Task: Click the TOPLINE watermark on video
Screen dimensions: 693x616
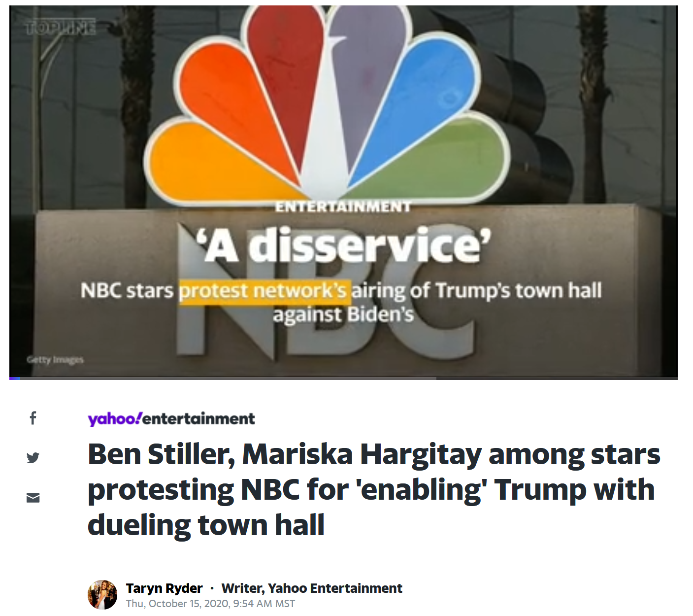Action: tap(61, 28)
